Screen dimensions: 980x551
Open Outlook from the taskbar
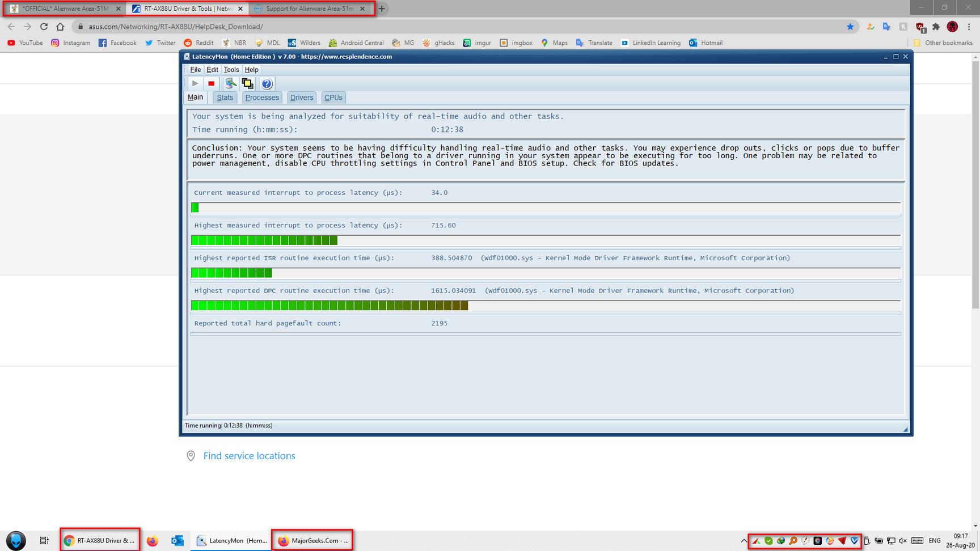[x=178, y=541]
